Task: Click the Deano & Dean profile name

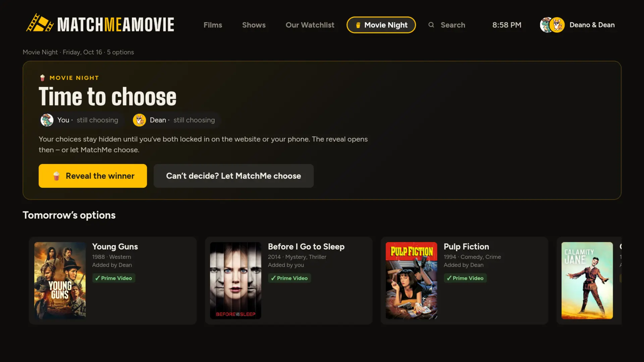Action: 592,25
